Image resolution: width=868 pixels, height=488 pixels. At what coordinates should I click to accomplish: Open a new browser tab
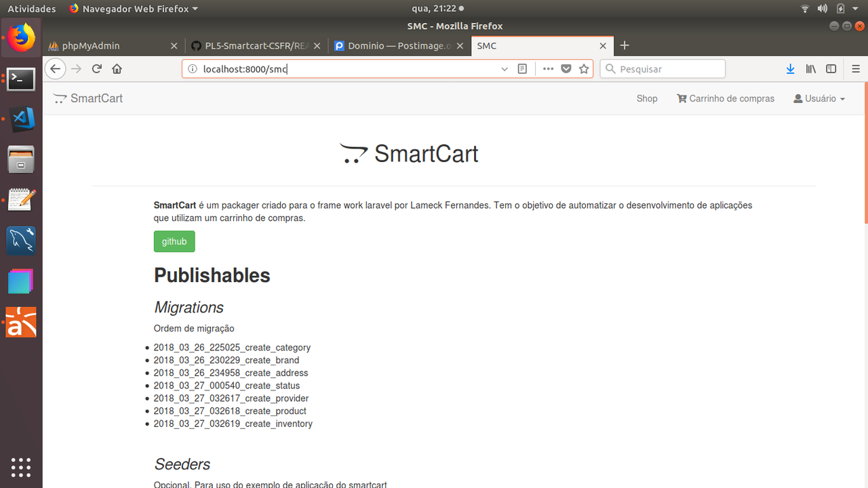pos(625,45)
